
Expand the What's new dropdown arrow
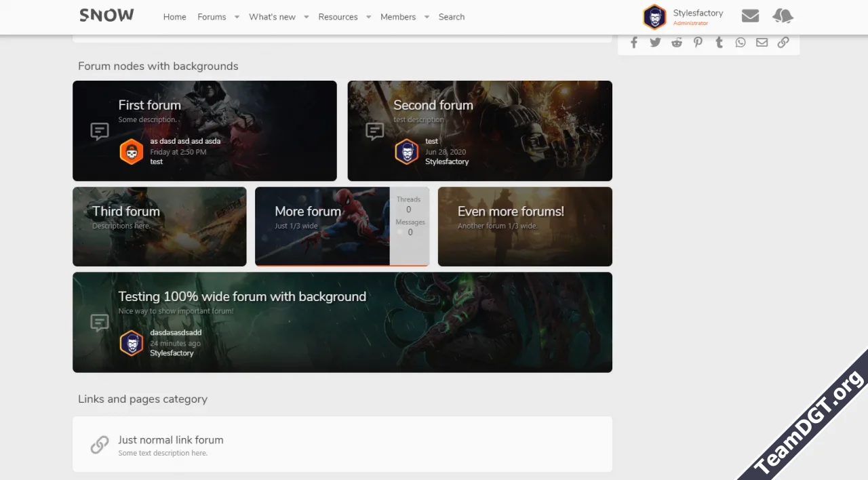coord(306,17)
